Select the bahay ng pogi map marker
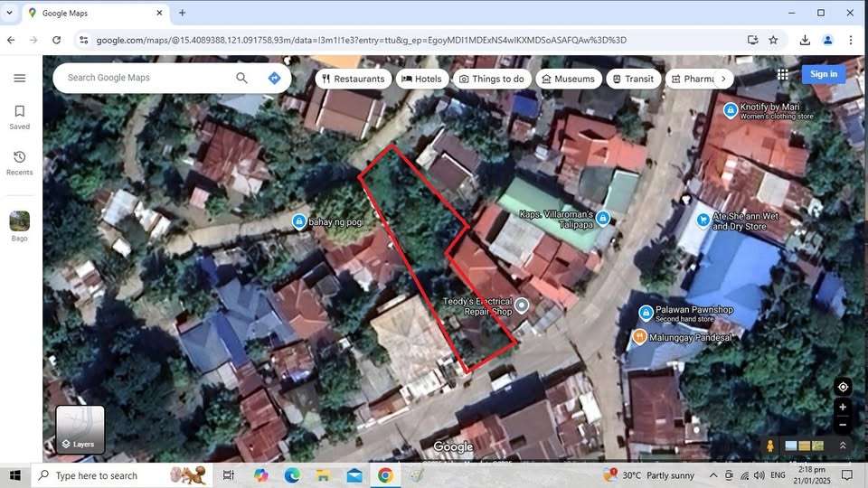Screen dimensions: 868x488 (x=299, y=222)
